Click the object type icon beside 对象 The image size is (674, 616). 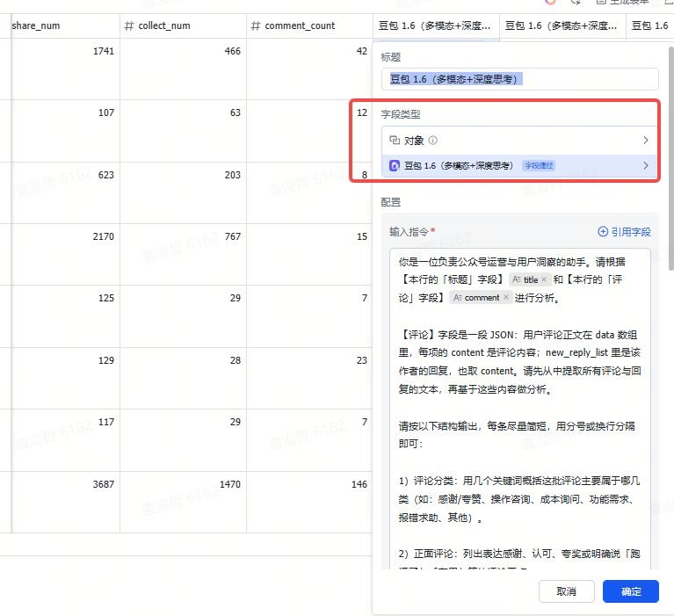tap(395, 140)
